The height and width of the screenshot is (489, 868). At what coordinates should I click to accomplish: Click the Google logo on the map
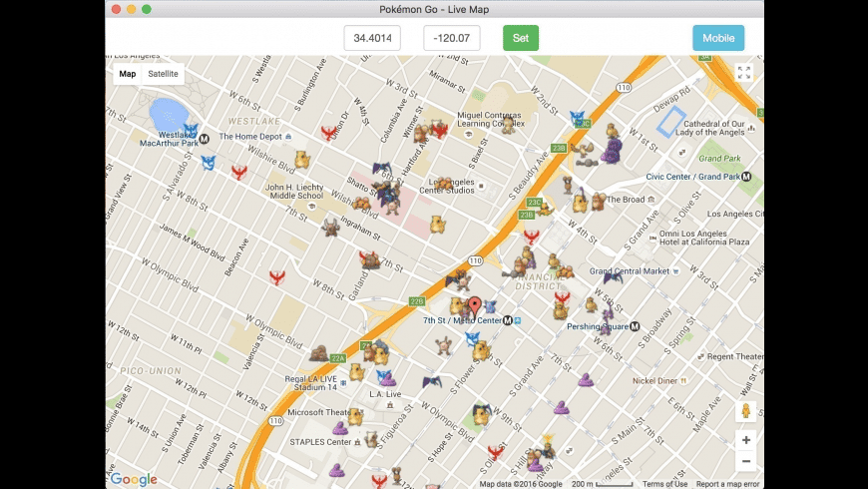click(x=134, y=479)
